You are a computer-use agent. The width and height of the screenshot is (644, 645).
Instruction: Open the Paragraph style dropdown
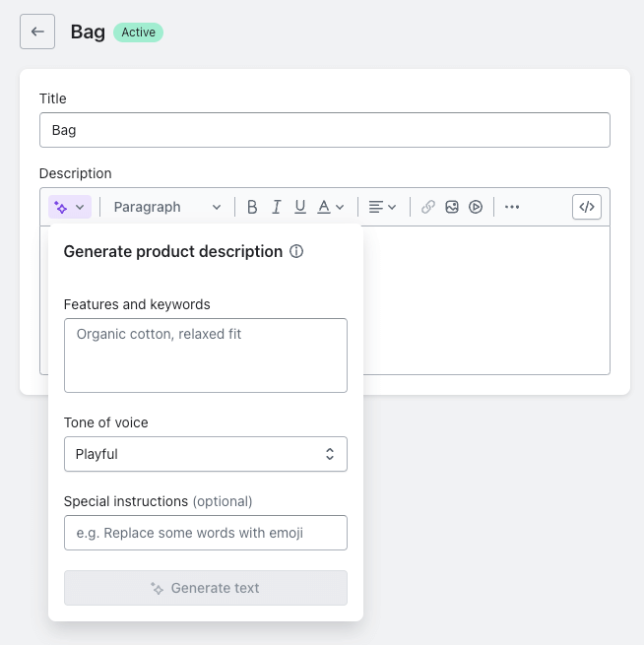click(x=166, y=207)
